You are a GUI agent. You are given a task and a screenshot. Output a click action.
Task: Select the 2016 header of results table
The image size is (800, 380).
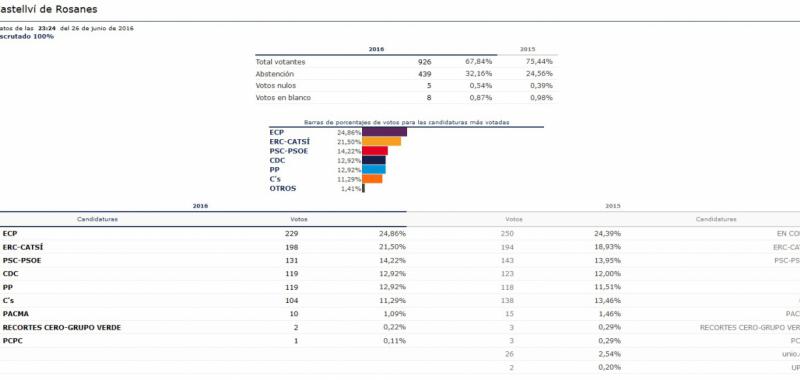[x=201, y=206]
